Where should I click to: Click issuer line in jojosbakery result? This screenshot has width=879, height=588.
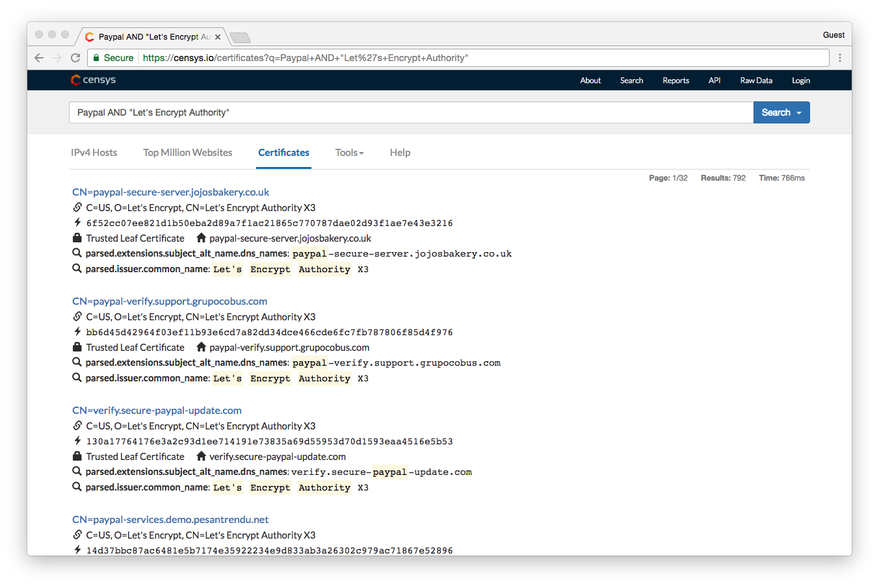tap(201, 208)
